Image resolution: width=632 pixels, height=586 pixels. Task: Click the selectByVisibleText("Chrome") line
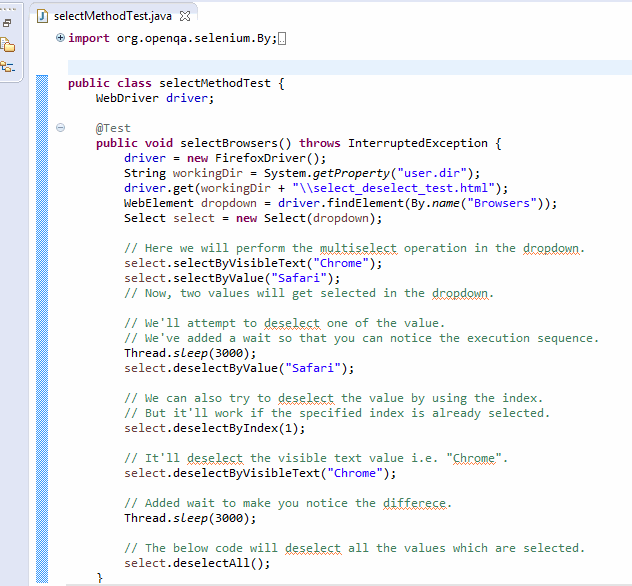point(253,263)
